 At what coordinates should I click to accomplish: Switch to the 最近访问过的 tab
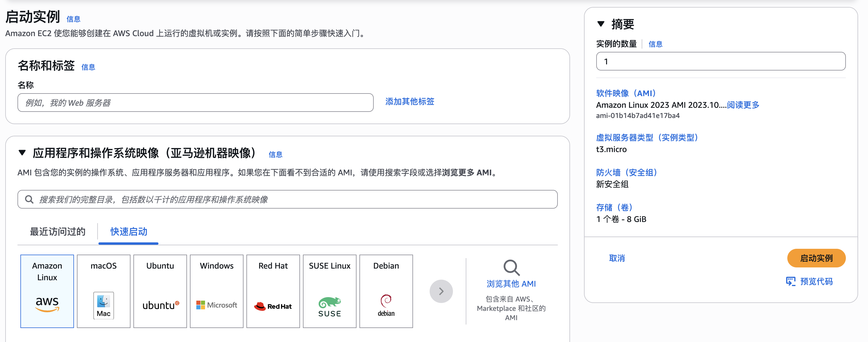tap(58, 232)
